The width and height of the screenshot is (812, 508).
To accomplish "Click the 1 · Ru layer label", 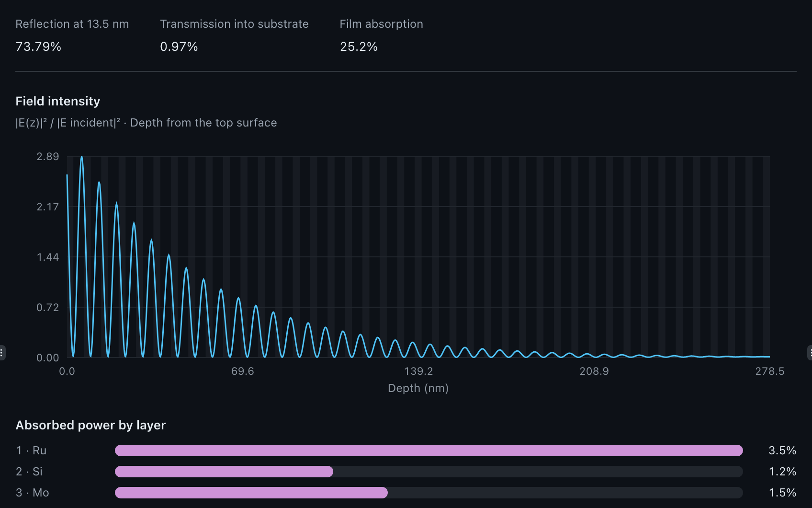I will pos(31,450).
